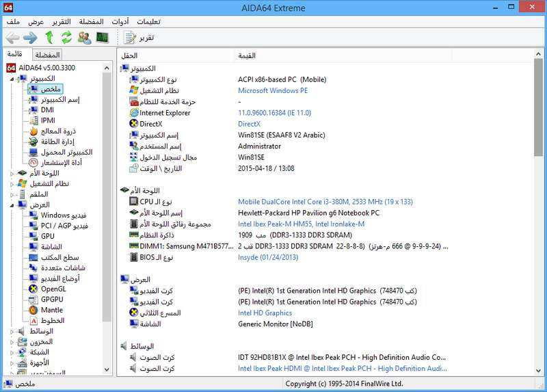Select the ملخص tree item icon
This screenshot has height=392, width=547.
pos(34,89)
